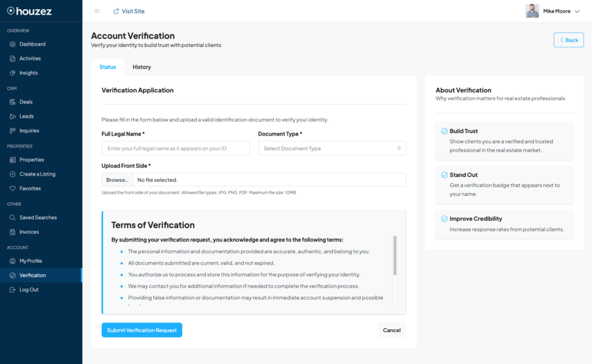Cancel the verification form

tap(391, 330)
